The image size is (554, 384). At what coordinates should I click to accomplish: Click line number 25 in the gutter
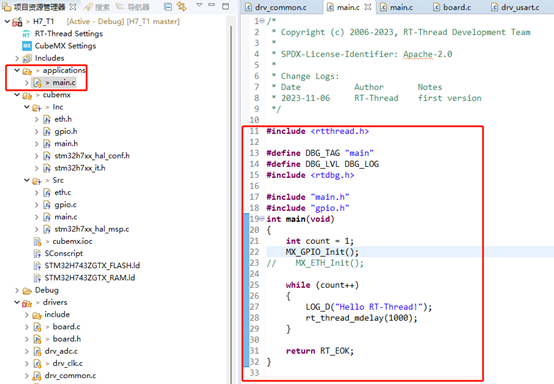[254, 285]
